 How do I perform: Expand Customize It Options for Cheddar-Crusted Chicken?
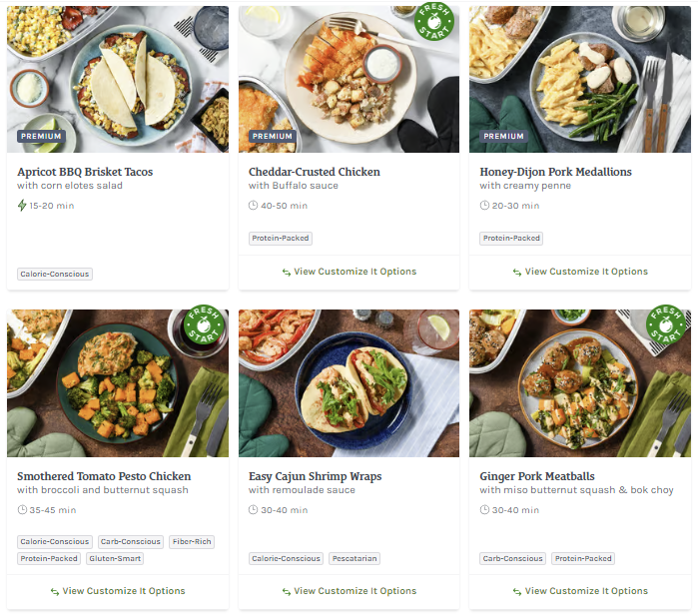click(x=349, y=272)
